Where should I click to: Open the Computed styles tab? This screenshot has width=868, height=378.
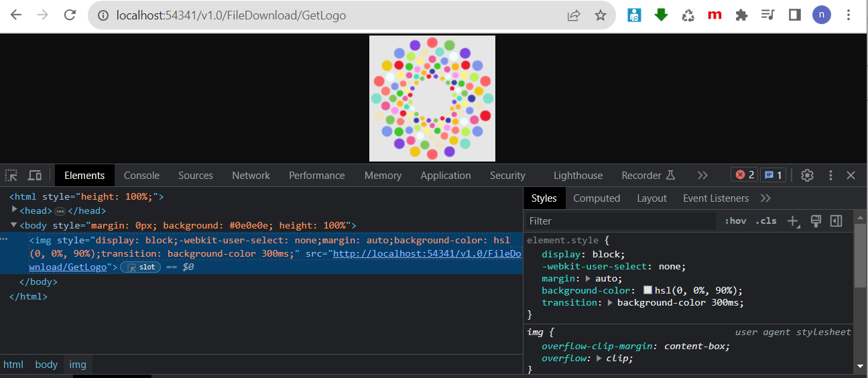(597, 198)
